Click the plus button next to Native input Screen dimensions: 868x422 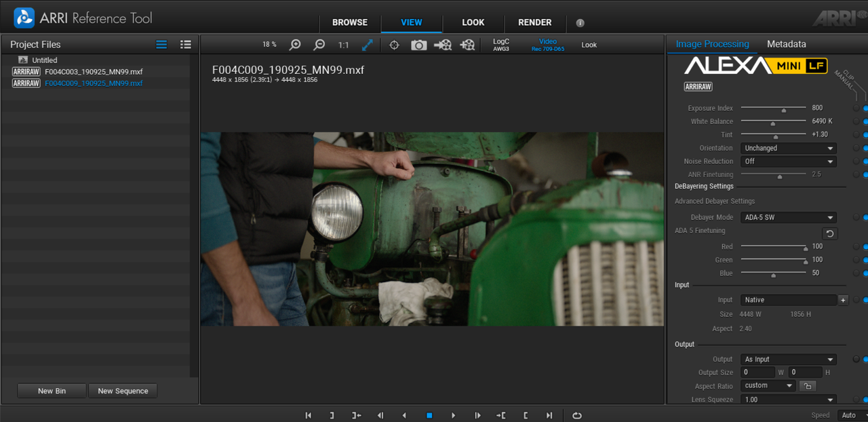pyautogui.click(x=843, y=300)
